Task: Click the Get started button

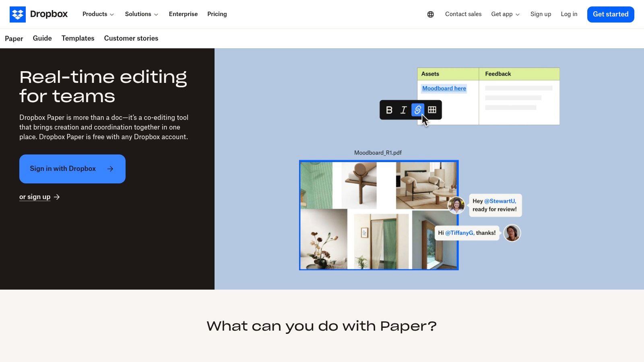Action: pyautogui.click(x=611, y=14)
